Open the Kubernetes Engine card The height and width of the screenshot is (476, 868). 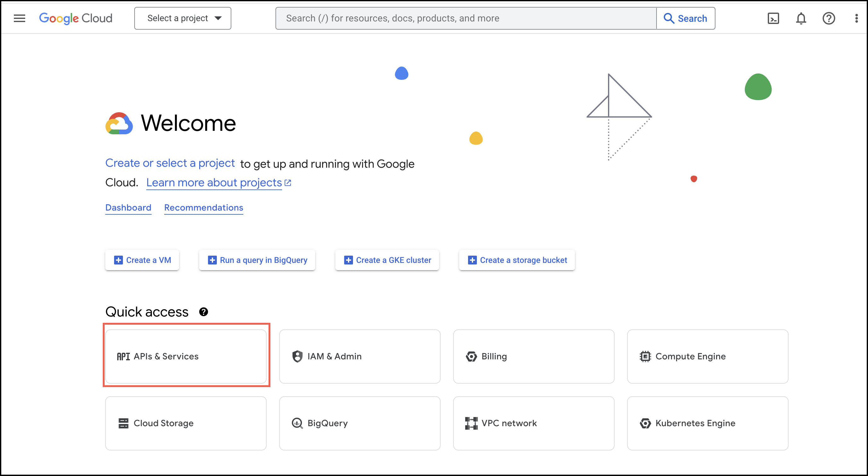(x=708, y=423)
